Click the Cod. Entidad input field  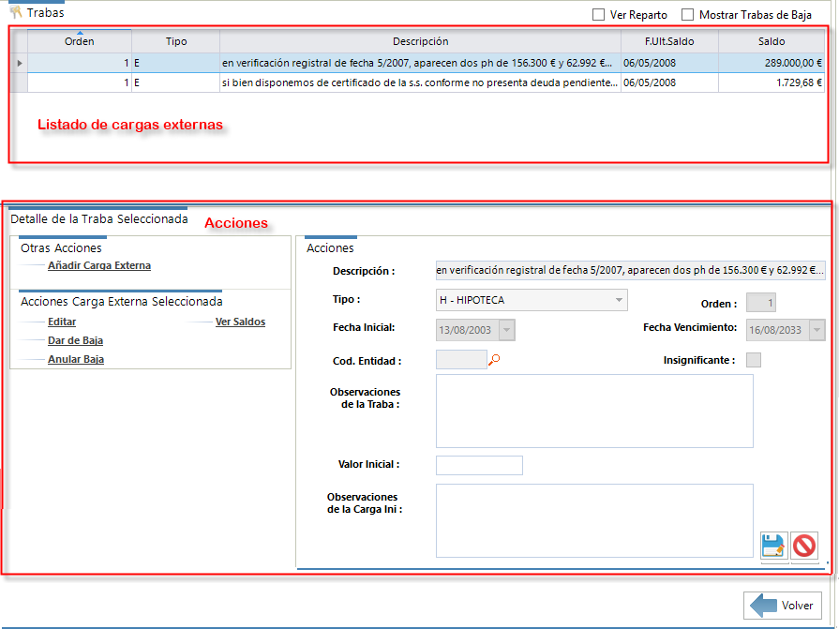pyautogui.click(x=461, y=359)
